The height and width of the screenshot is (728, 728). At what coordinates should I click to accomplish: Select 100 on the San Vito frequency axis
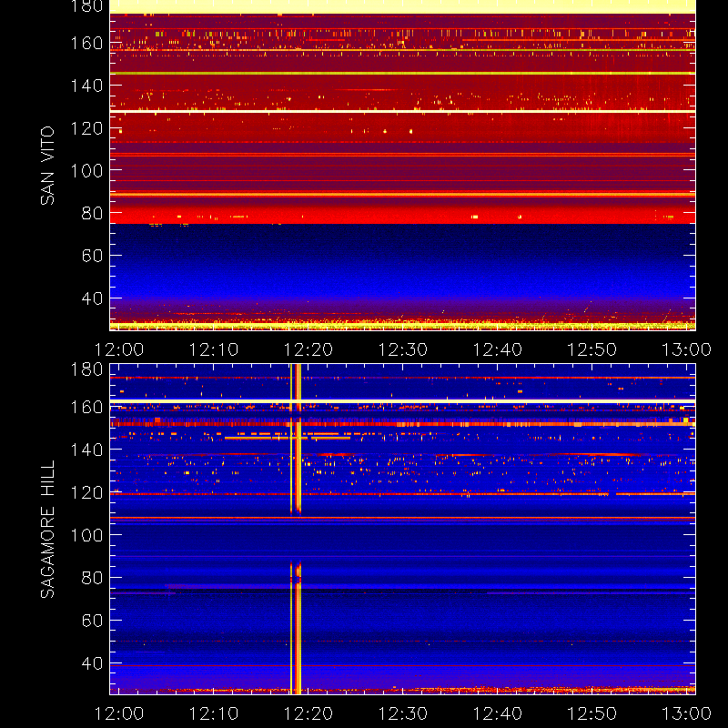click(86, 171)
